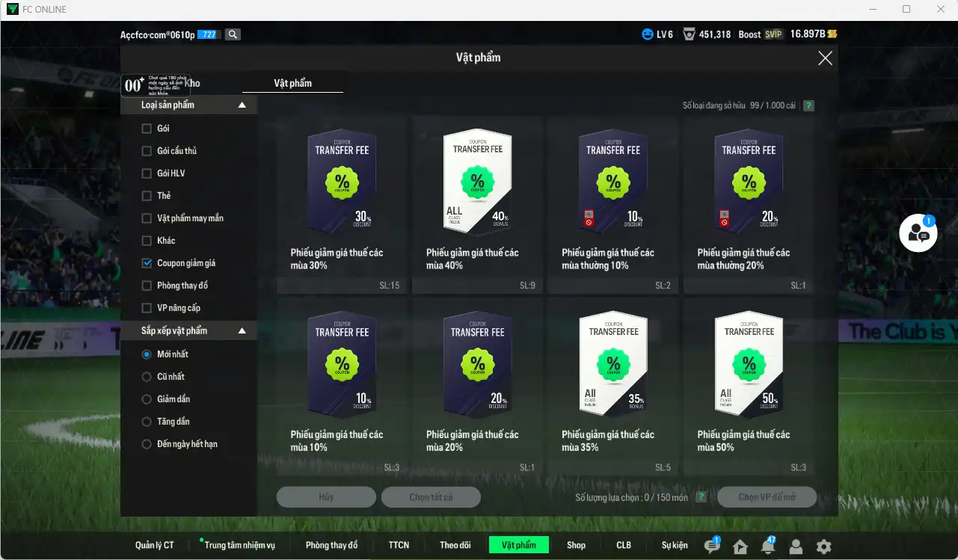
Task: Select the 40% ALL class coupon card
Action: click(x=477, y=205)
